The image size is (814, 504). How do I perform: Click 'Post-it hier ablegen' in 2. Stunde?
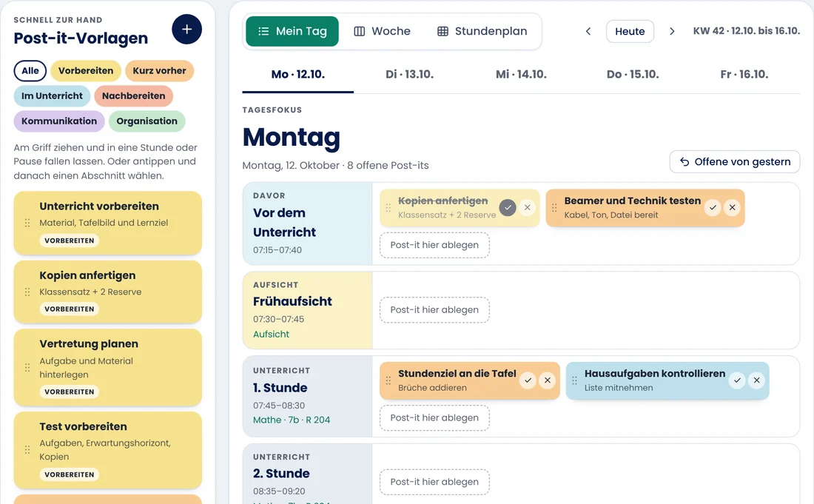pos(434,483)
